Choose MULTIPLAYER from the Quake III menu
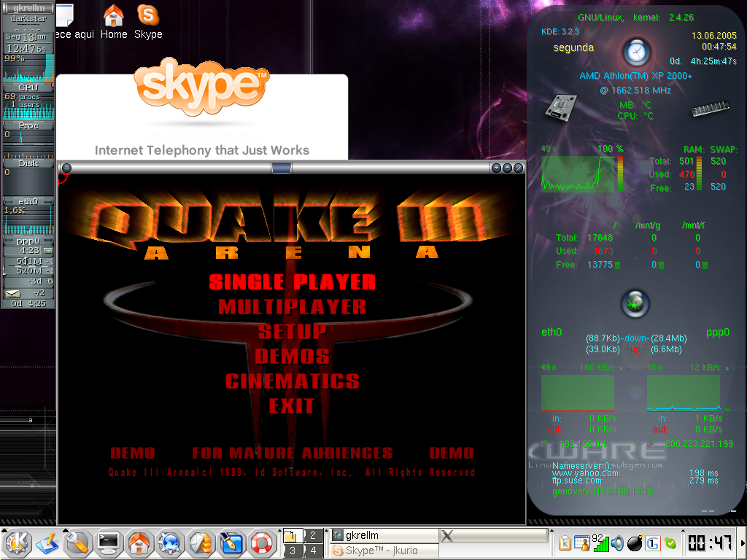Viewport: 747px width, 560px height. (x=292, y=306)
